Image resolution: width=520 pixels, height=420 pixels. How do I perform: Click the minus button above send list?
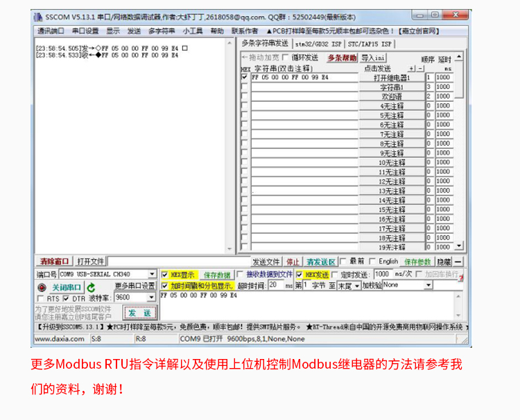419,69
